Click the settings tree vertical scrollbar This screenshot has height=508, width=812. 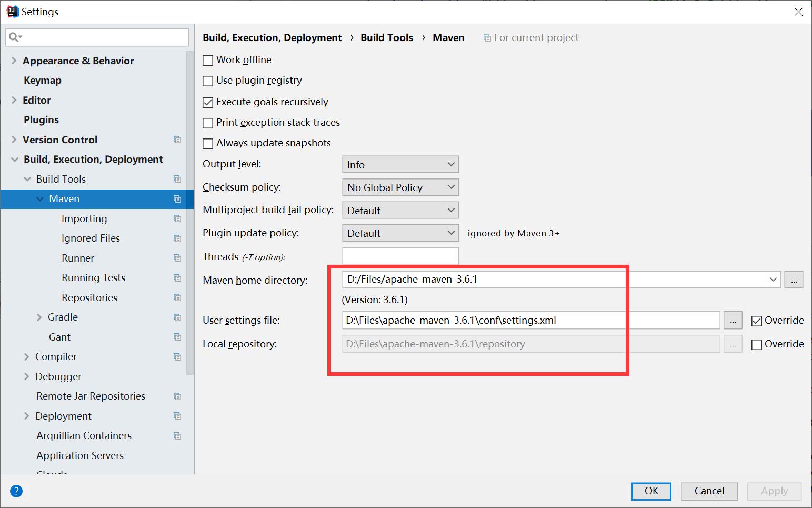pos(190,213)
